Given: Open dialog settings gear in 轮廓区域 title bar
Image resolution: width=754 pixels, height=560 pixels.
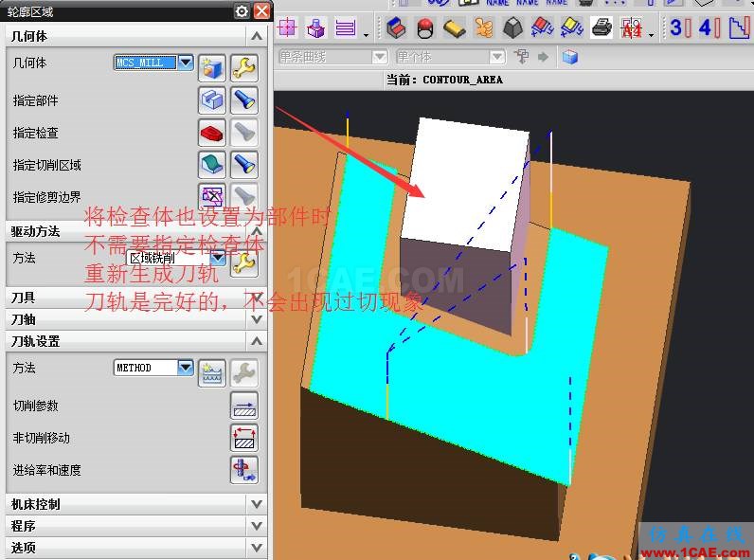Looking at the screenshot, I should [x=242, y=10].
